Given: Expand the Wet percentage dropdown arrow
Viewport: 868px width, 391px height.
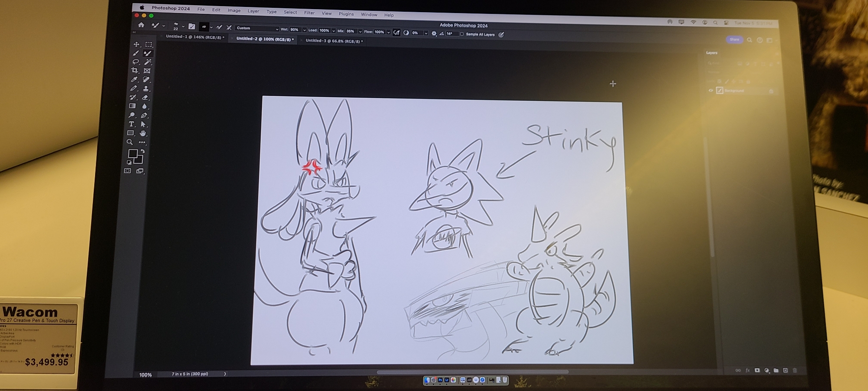Looking at the screenshot, I should (304, 30).
